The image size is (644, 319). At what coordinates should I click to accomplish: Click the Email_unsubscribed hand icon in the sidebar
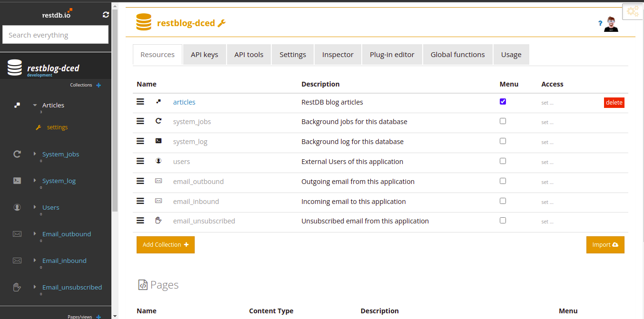(17, 287)
